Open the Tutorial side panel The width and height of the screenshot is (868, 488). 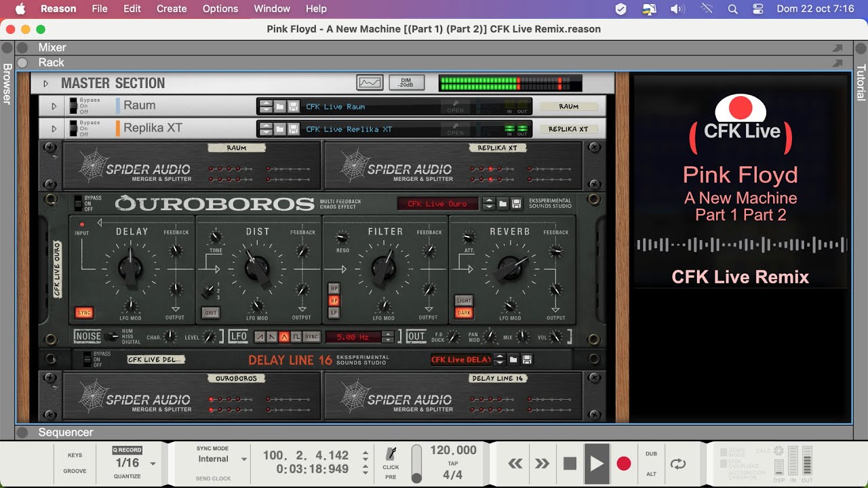coord(861,82)
